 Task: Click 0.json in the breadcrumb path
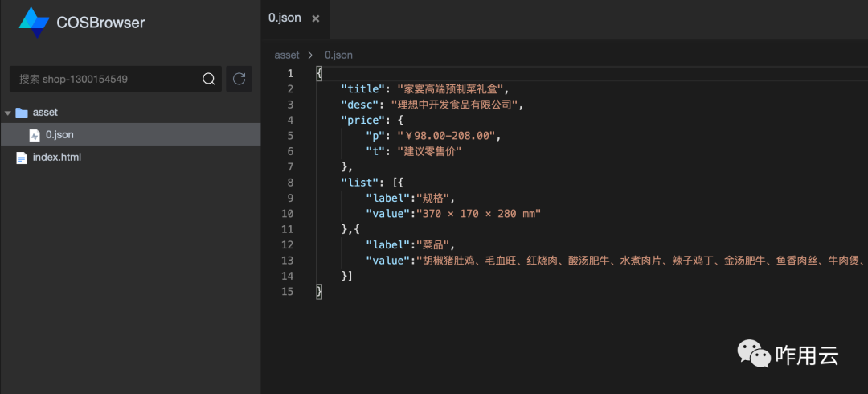coord(338,55)
